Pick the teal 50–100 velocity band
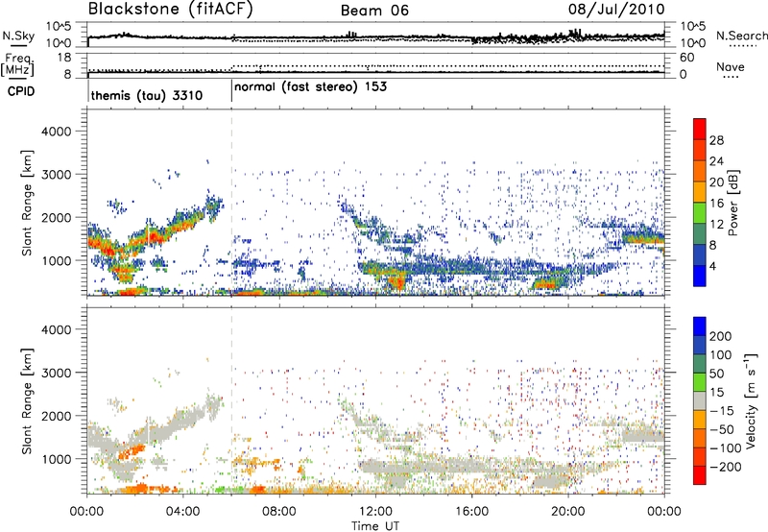This screenshot has height=532, width=768. click(700, 364)
